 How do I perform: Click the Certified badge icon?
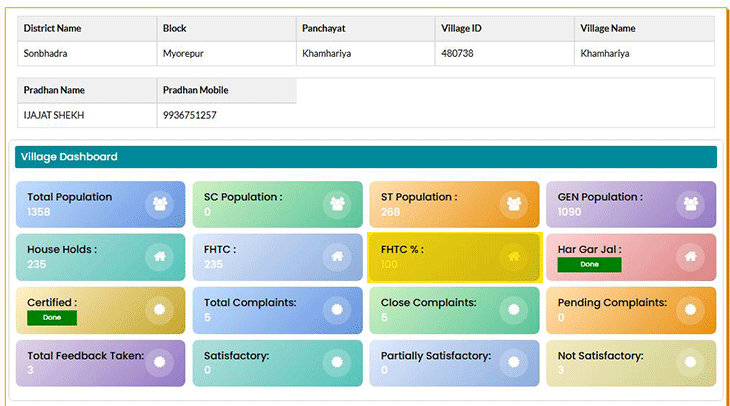159,310
